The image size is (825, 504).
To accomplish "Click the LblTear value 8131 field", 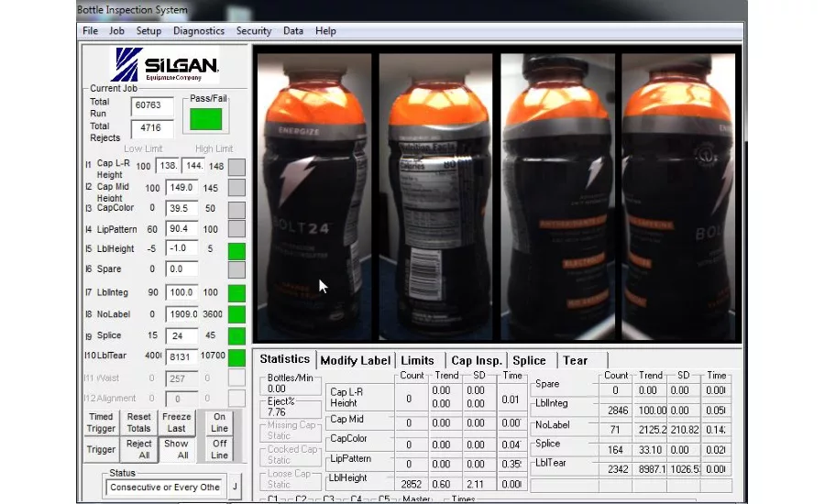I will (181, 356).
